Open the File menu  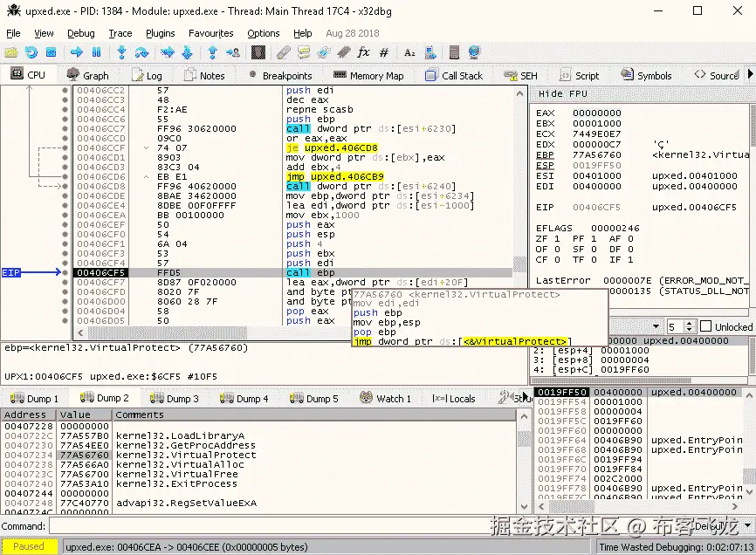[13, 33]
